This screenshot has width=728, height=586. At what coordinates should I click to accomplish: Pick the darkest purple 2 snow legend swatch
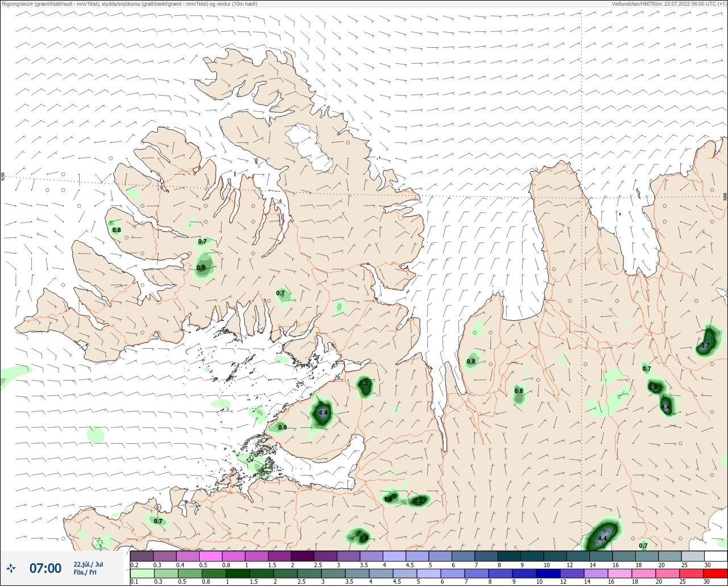pyautogui.click(x=303, y=556)
